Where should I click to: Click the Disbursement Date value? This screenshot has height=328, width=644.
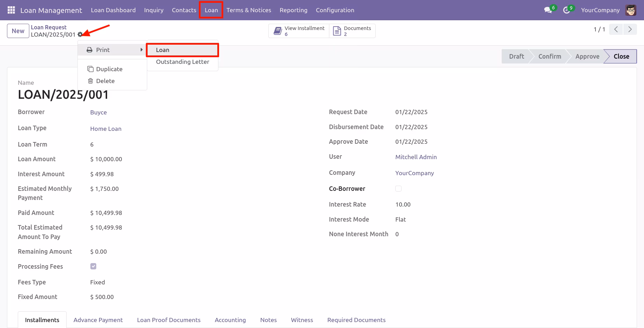click(411, 127)
